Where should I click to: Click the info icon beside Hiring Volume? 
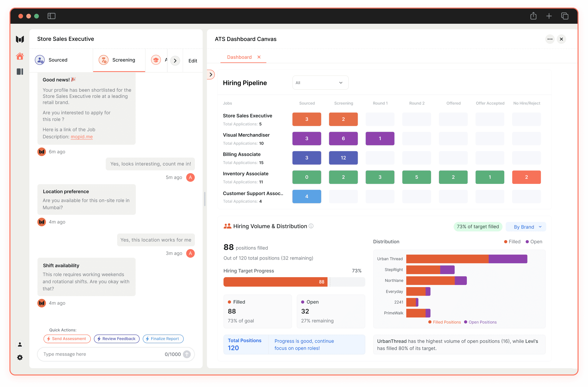[311, 226]
